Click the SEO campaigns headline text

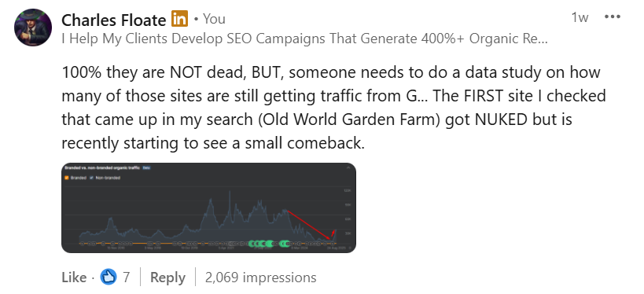click(304, 39)
